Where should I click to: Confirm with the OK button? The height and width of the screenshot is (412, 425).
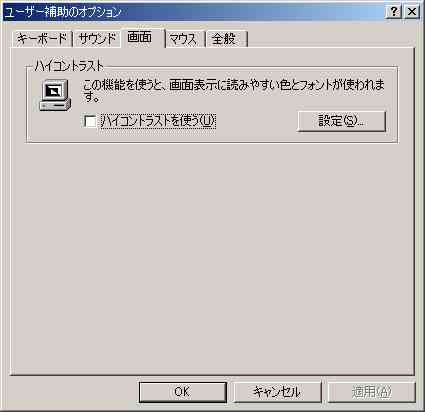point(183,392)
